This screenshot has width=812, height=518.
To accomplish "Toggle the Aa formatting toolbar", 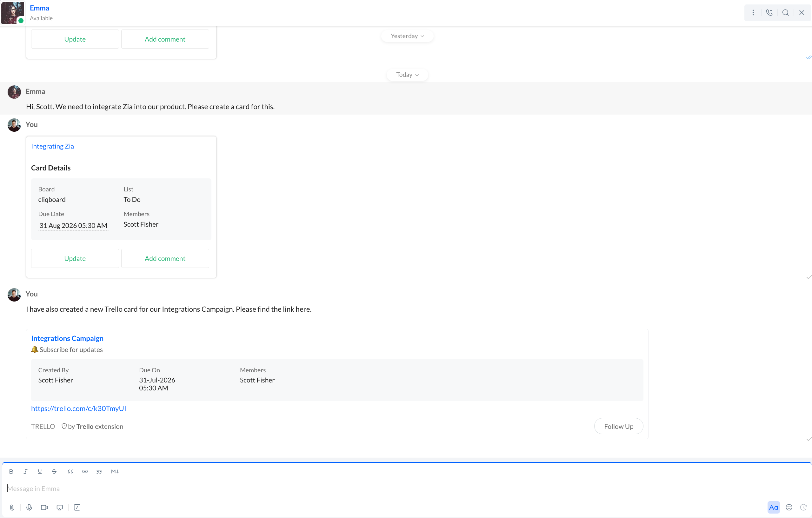I will point(774,508).
